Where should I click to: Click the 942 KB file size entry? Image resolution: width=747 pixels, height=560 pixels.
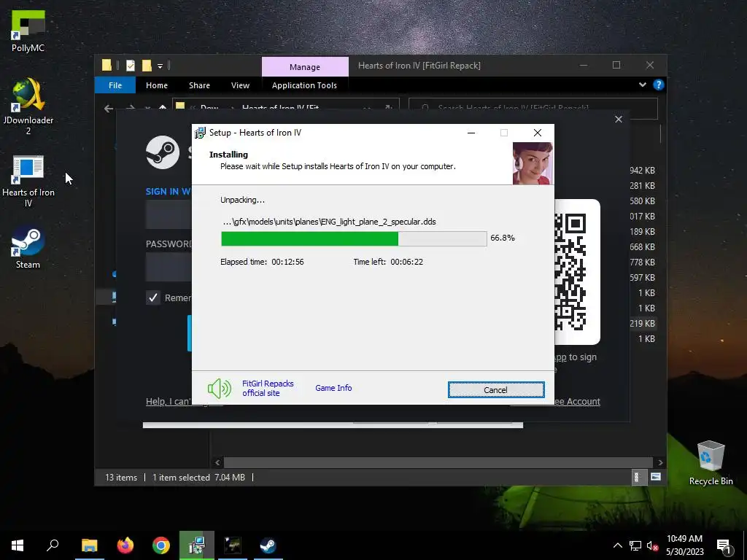(642, 171)
